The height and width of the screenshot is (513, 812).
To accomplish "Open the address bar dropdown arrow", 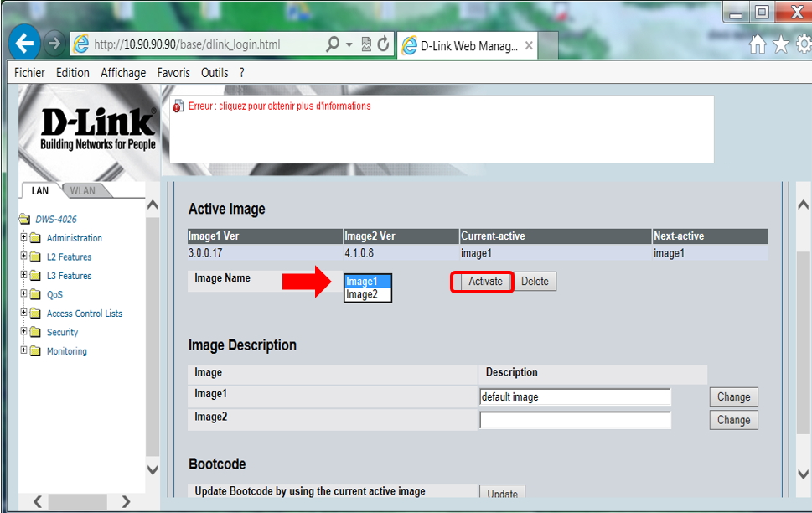I will click(349, 44).
